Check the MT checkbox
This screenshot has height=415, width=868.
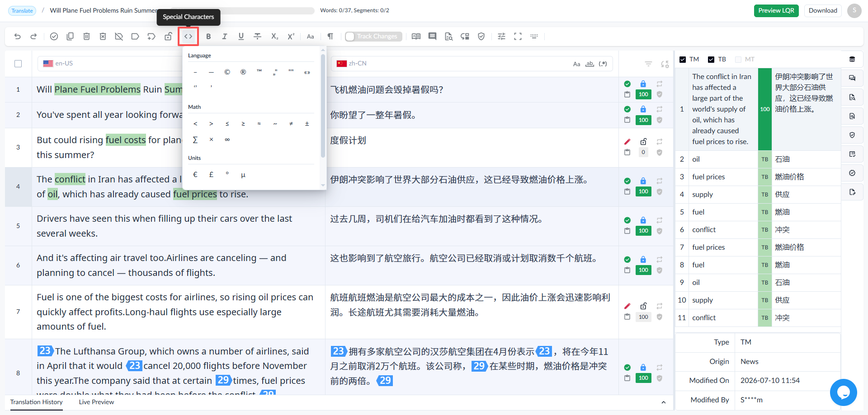coord(738,60)
